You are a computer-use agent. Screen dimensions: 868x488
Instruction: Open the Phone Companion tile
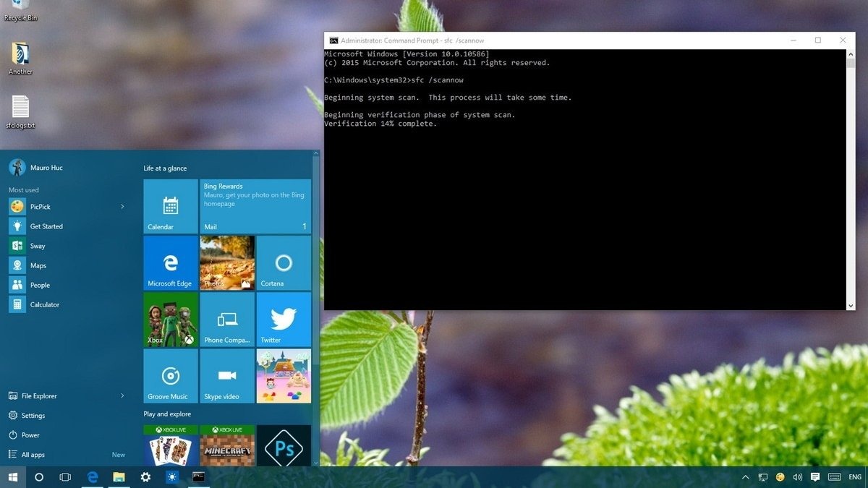coord(227,319)
